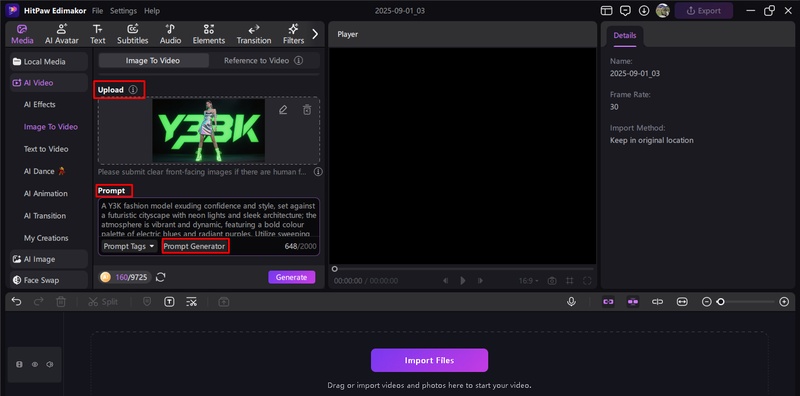Toggle fullscreen in the player
Image resolution: width=800 pixels, height=396 pixels.
click(x=587, y=281)
